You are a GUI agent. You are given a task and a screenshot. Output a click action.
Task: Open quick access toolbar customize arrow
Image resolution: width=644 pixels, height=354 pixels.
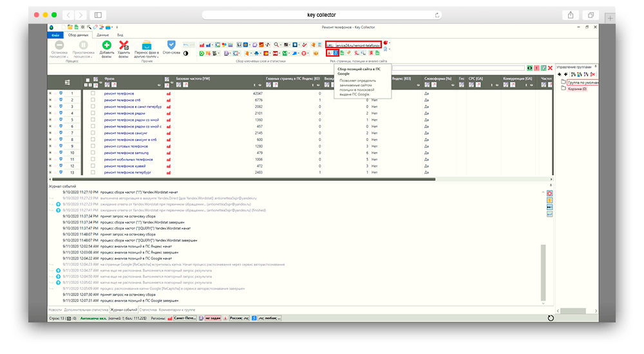point(117,28)
